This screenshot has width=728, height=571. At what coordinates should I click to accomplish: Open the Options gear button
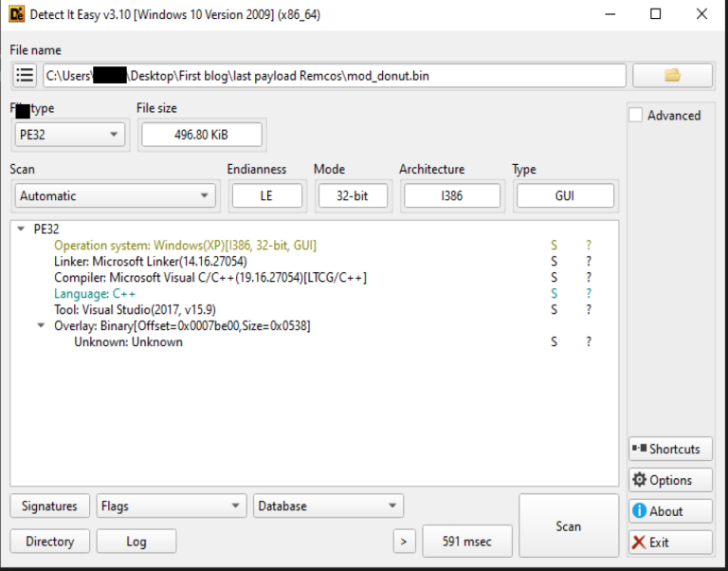[x=669, y=480]
